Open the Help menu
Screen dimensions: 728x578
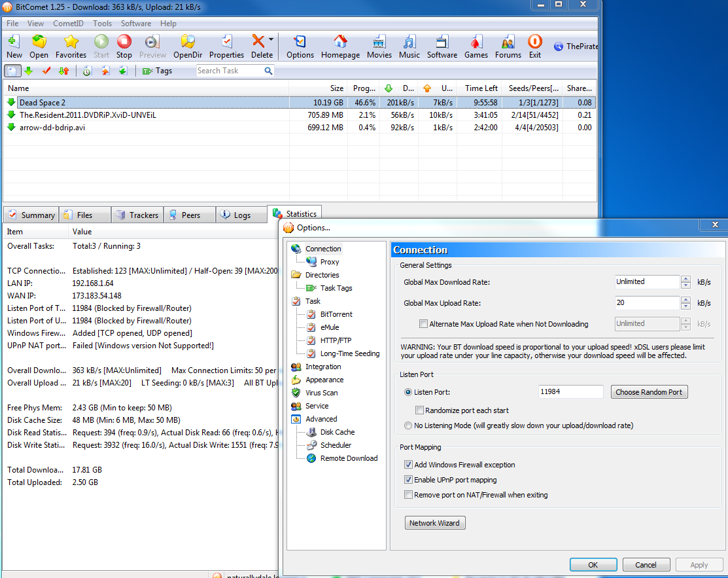[168, 23]
